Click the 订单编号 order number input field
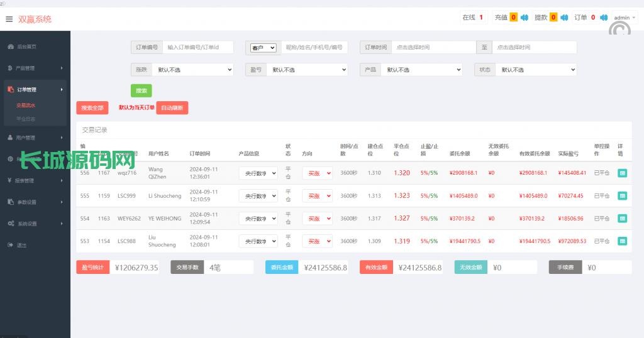Viewport: 644px width, 338px height. point(197,47)
